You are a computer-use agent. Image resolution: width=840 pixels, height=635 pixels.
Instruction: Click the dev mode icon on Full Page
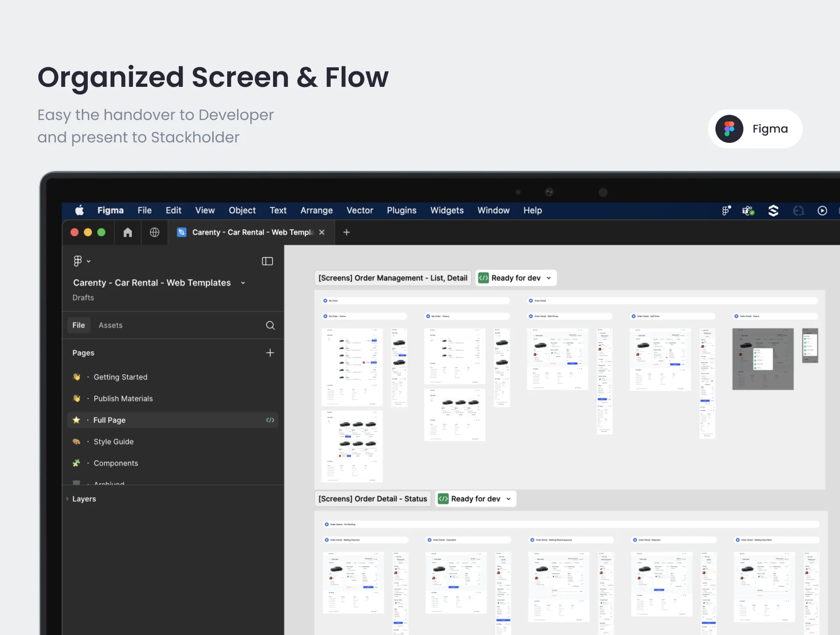tap(270, 420)
